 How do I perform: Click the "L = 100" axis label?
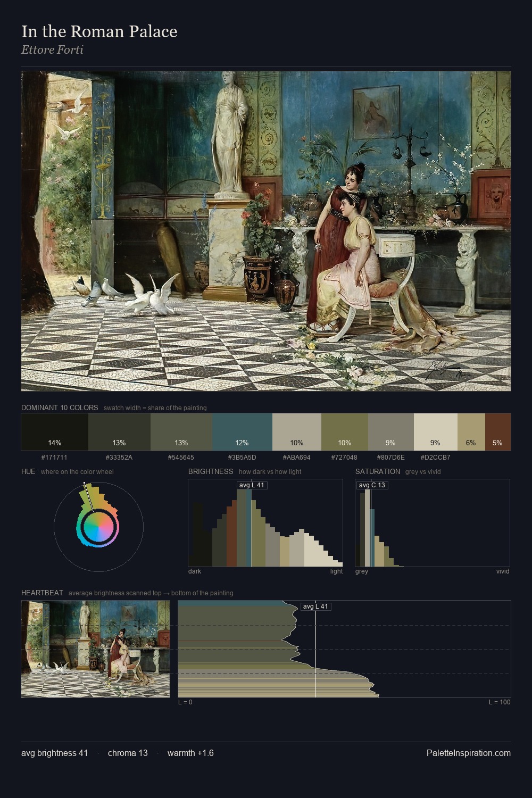pos(500,702)
